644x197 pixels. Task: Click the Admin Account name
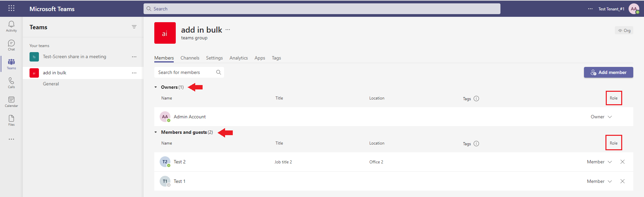tap(190, 117)
